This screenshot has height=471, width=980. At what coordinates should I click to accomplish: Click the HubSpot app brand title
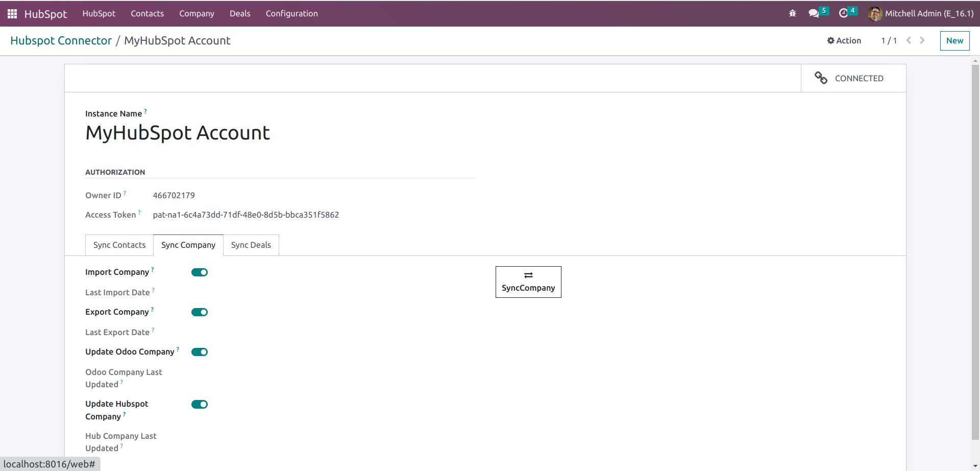pyautogui.click(x=45, y=14)
